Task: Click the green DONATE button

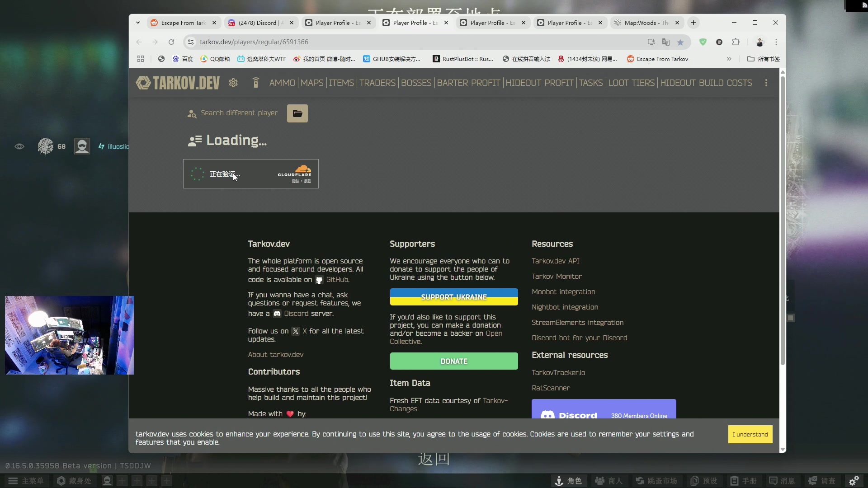Action: pos(454,361)
